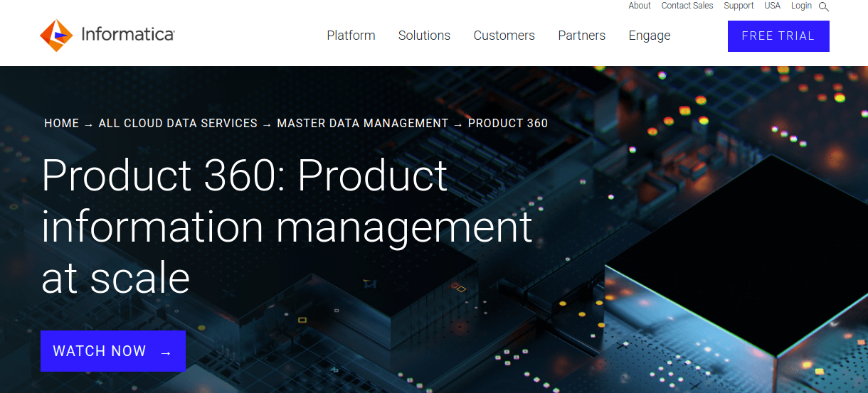Click the Login link

pos(801,6)
